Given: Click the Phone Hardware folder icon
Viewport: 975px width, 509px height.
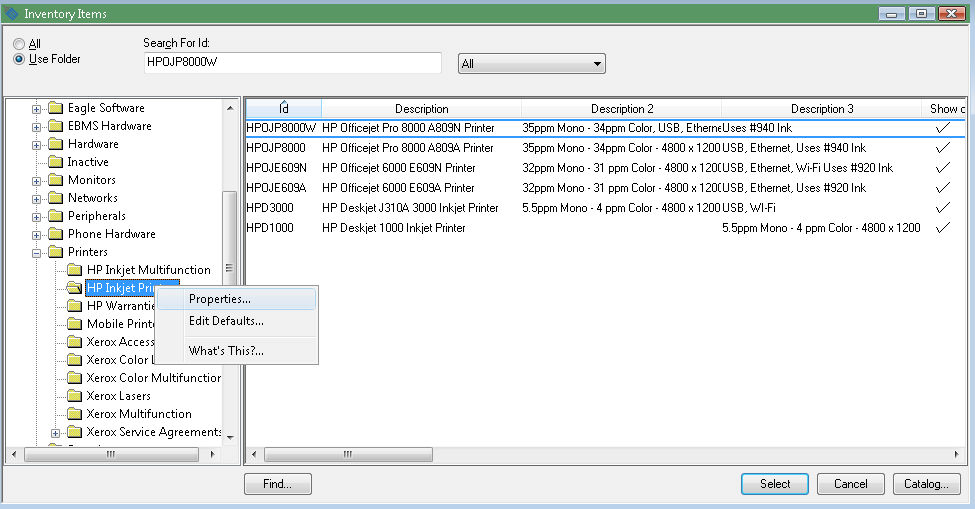Looking at the screenshot, I should coord(55,234).
